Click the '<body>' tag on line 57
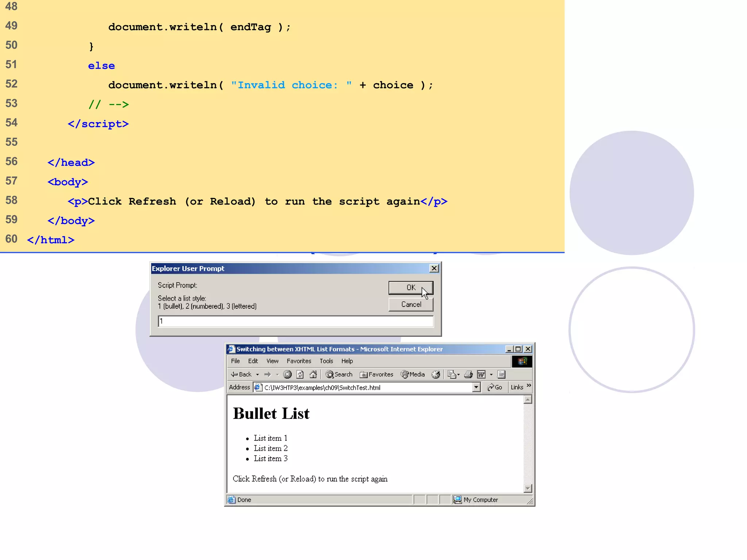Image resolution: width=747 pixels, height=560 pixels. tap(67, 182)
